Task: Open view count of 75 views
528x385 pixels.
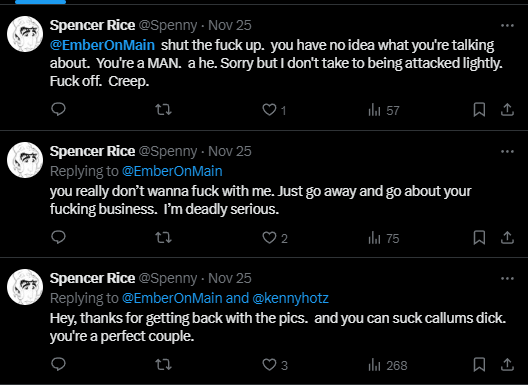Action: (384, 238)
